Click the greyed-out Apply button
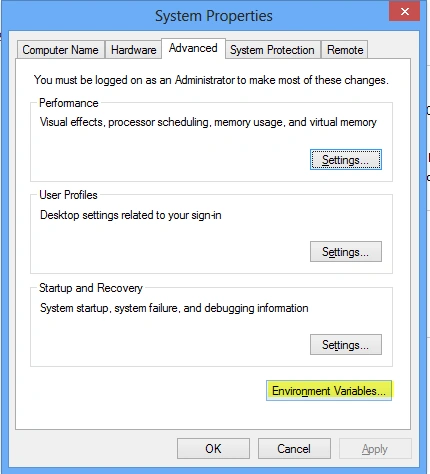Screen dimensions: 430x474 coord(375,449)
